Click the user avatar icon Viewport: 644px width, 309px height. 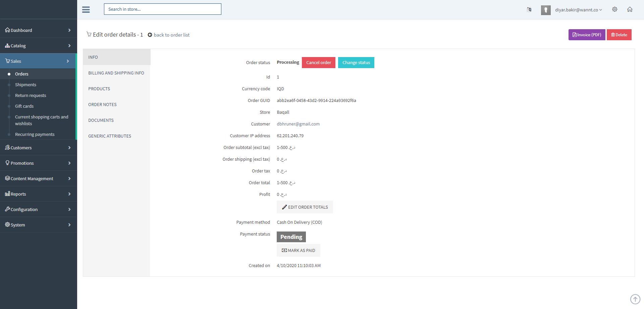pyautogui.click(x=546, y=10)
